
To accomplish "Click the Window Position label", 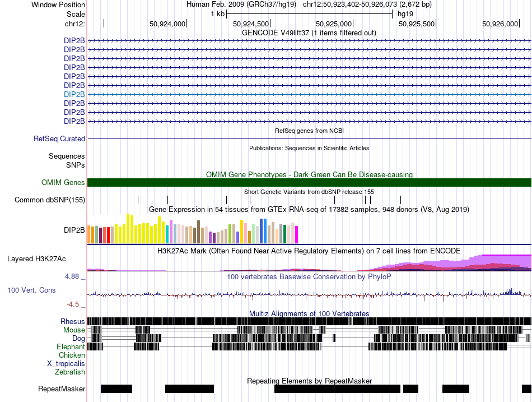I will [x=58, y=4].
